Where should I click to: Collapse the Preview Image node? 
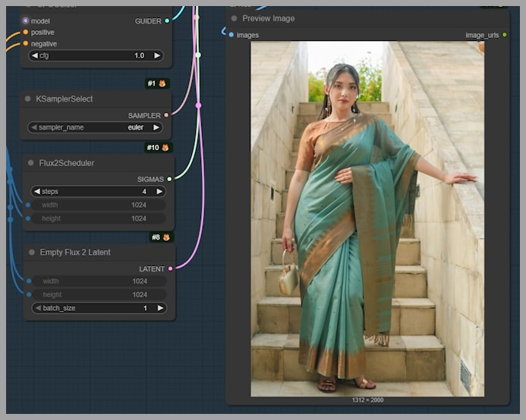click(x=234, y=18)
